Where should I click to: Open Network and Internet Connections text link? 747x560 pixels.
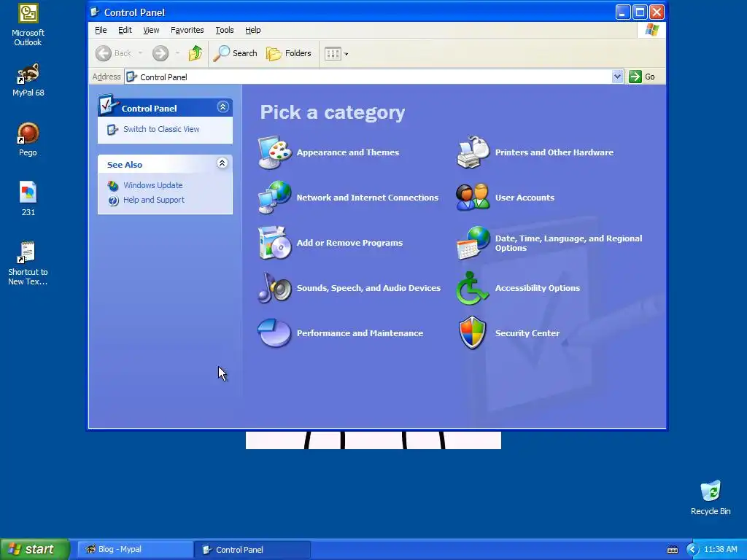(x=368, y=198)
